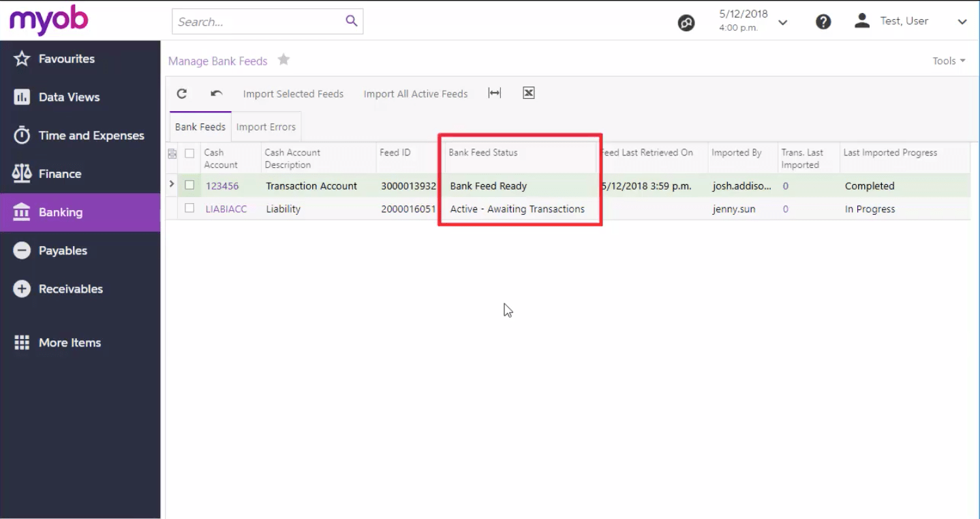Switch to the Import Errors tab
The height and width of the screenshot is (519, 980).
(x=266, y=126)
